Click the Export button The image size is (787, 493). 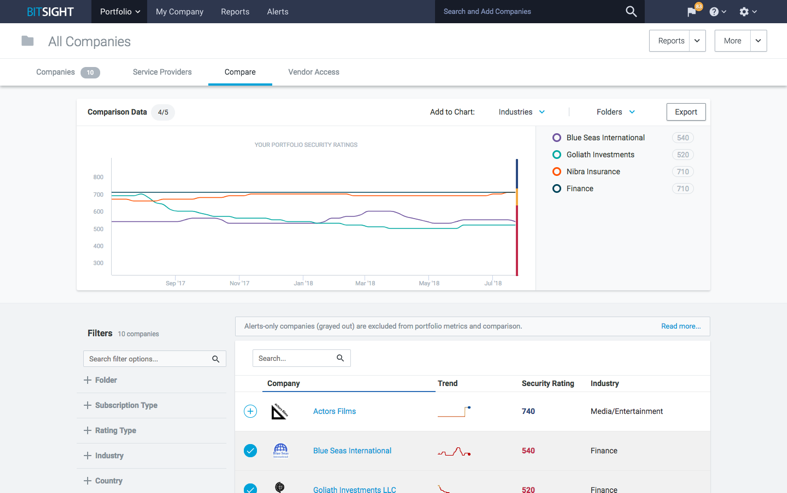pyautogui.click(x=685, y=112)
